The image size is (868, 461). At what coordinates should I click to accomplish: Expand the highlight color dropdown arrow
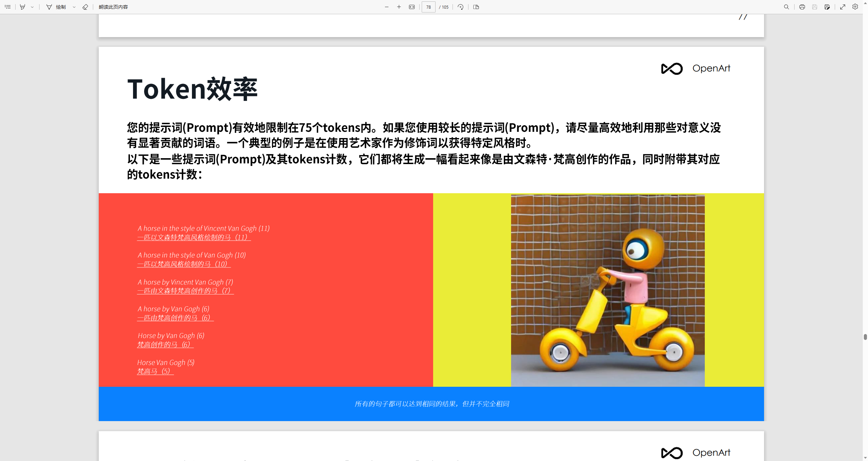(x=32, y=7)
